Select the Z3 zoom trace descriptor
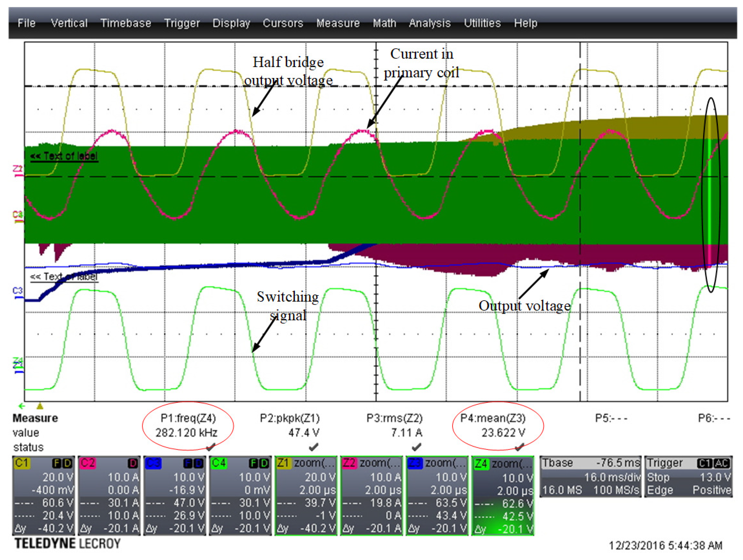743x560 pixels. point(437,495)
